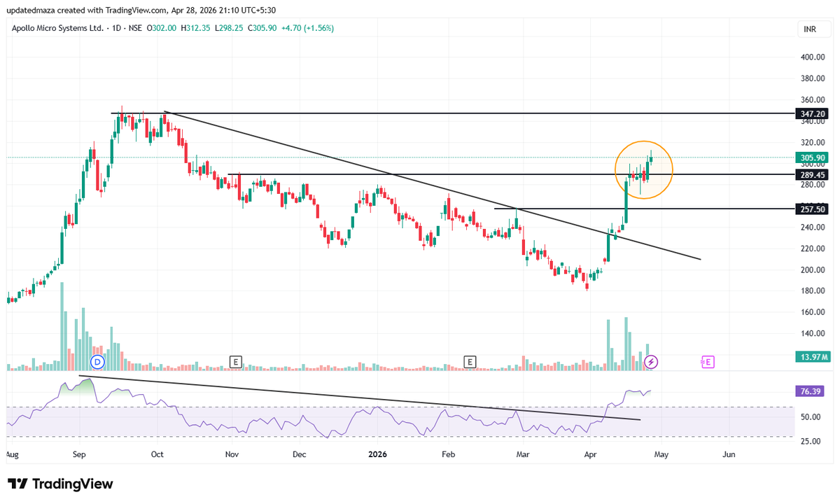Screen dimensions: 840x504
Task: Click the 380.00 price axis label
Action: pos(812,78)
